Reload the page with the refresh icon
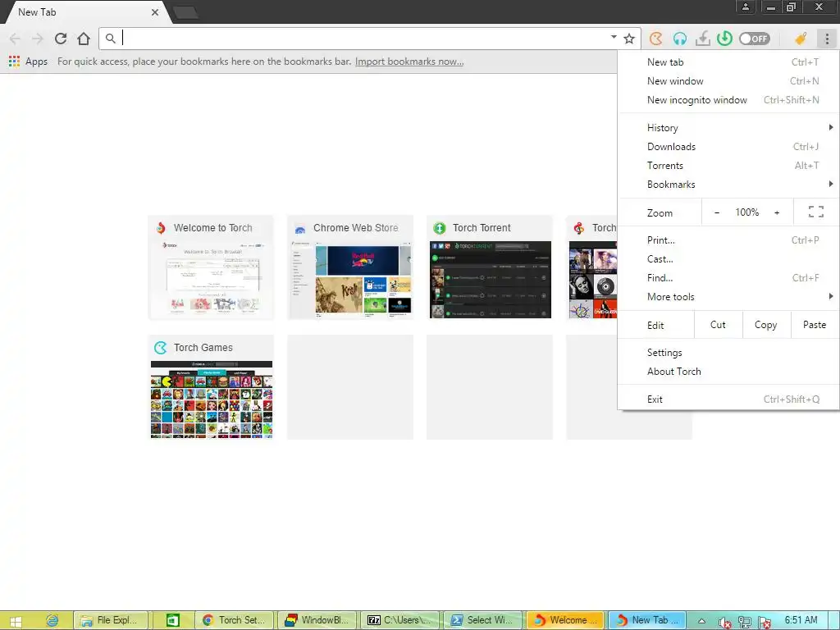 tap(61, 39)
